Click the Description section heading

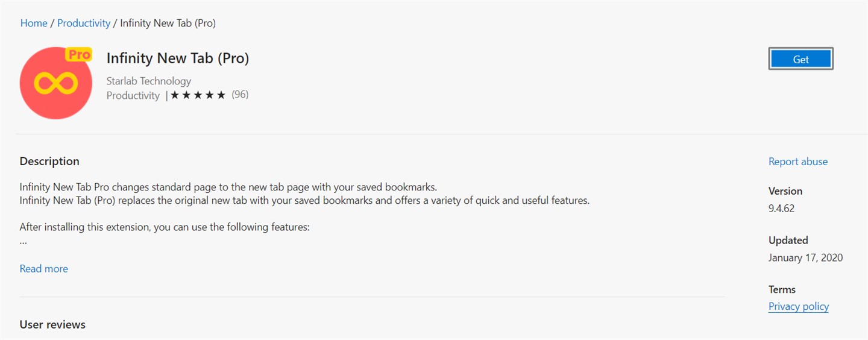pos(49,162)
